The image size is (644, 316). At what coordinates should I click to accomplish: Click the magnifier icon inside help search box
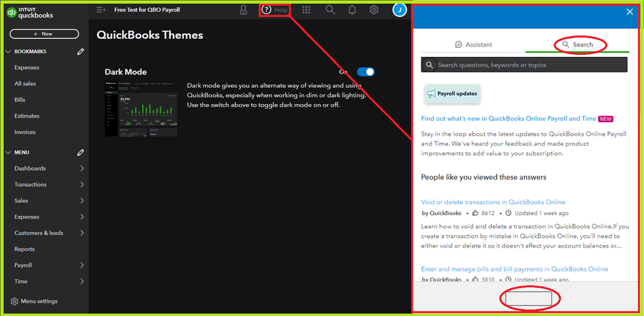tap(430, 65)
